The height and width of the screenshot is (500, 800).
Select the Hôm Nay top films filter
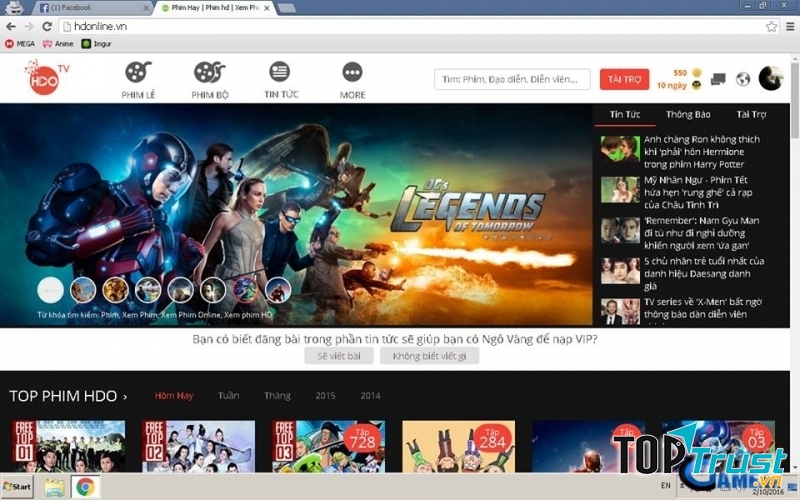click(174, 395)
